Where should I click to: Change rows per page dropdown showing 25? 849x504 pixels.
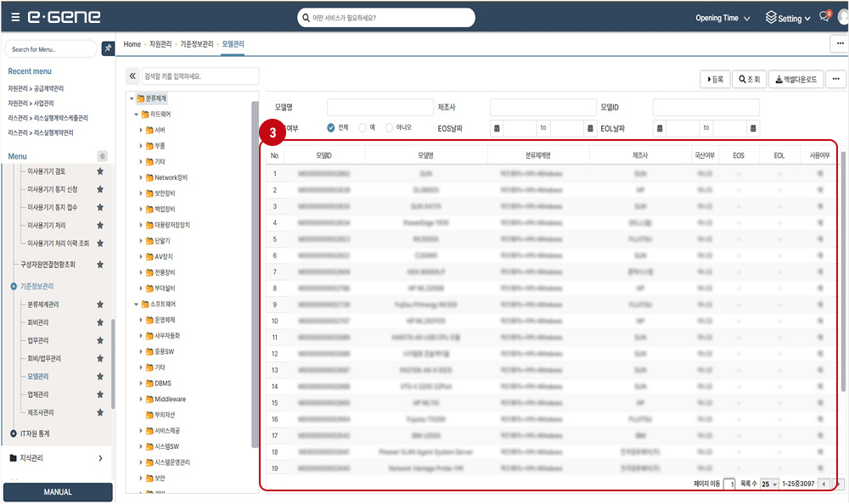(x=769, y=484)
